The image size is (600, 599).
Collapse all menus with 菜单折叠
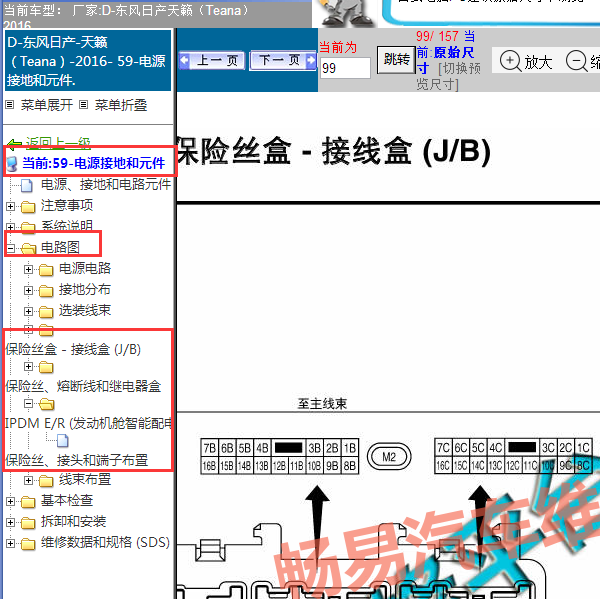point(121,105)
